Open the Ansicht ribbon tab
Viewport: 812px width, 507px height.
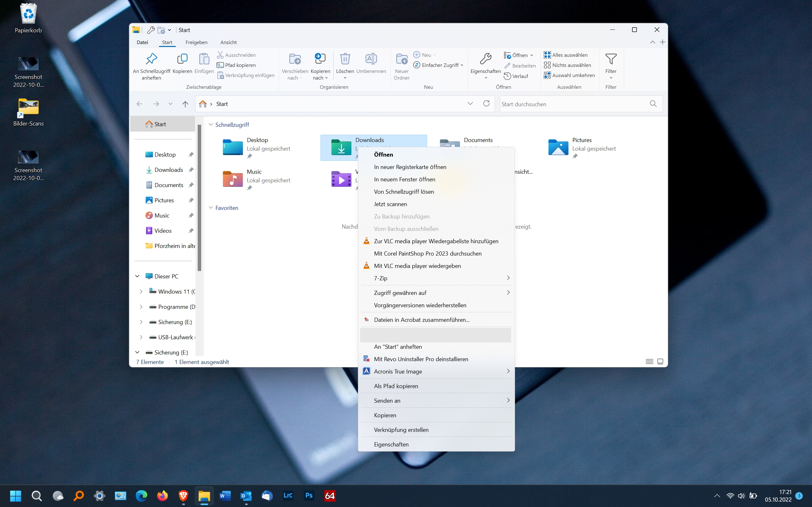pyautogui.click(x=228, y=42)
